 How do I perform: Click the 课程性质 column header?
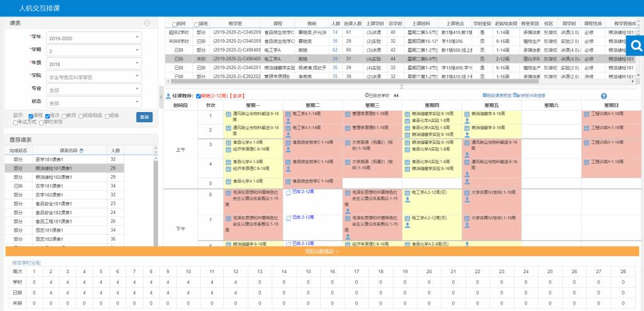click(592, 23)
